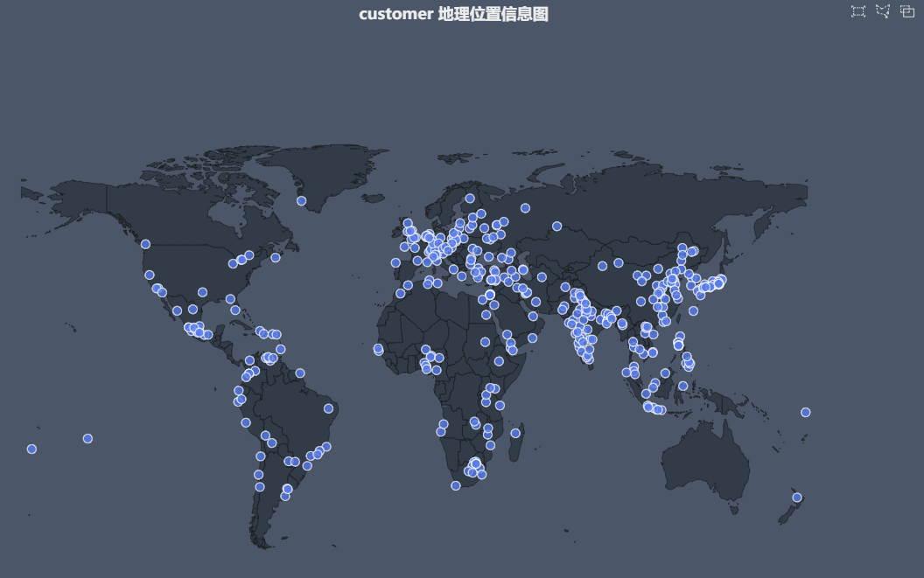Click the second Pacific point west of South America

coord(87,439)
